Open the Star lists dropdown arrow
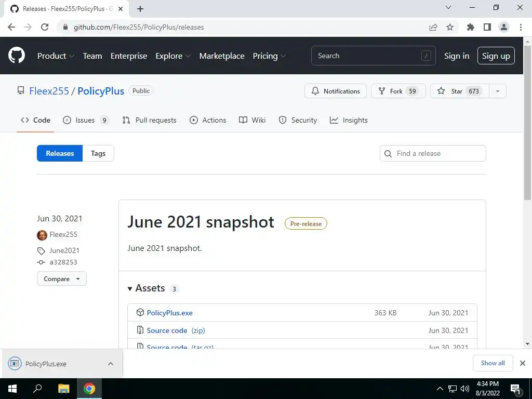 (x=498, y=91)
